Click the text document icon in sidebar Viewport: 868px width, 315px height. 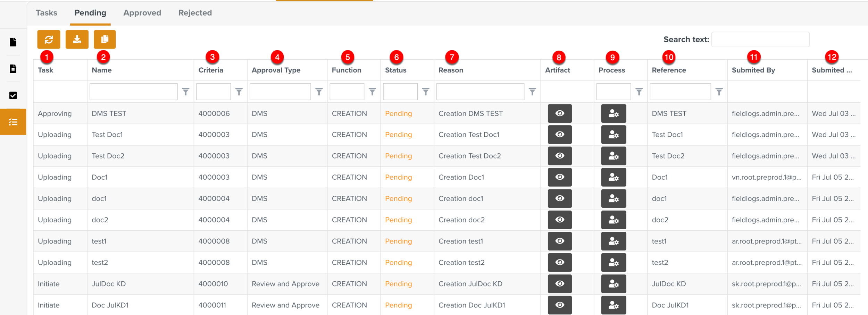click(13, 69)
